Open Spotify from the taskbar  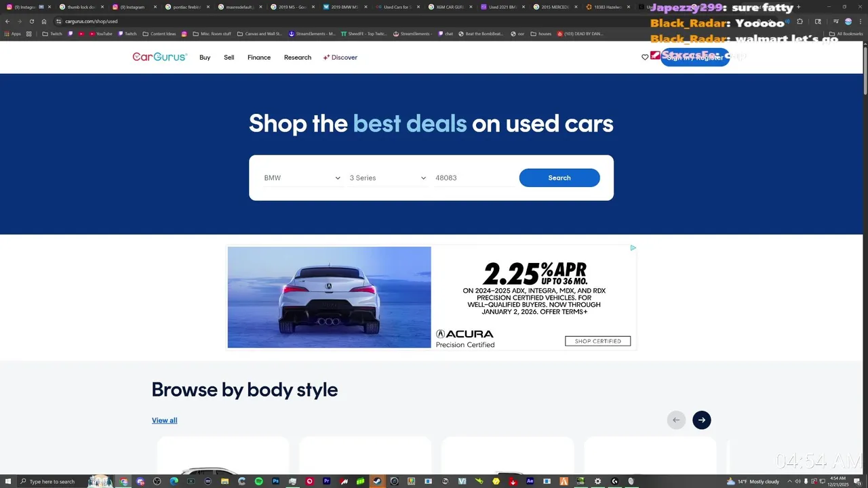(258, 481)
